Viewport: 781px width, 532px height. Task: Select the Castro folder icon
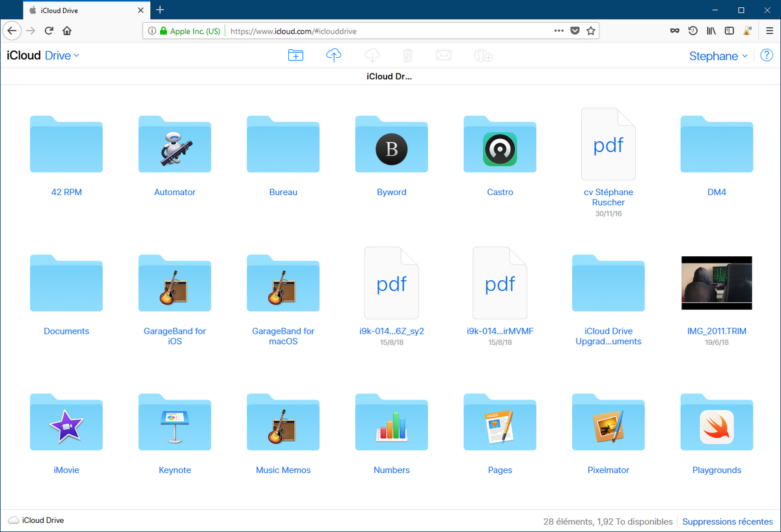[500, 144]
